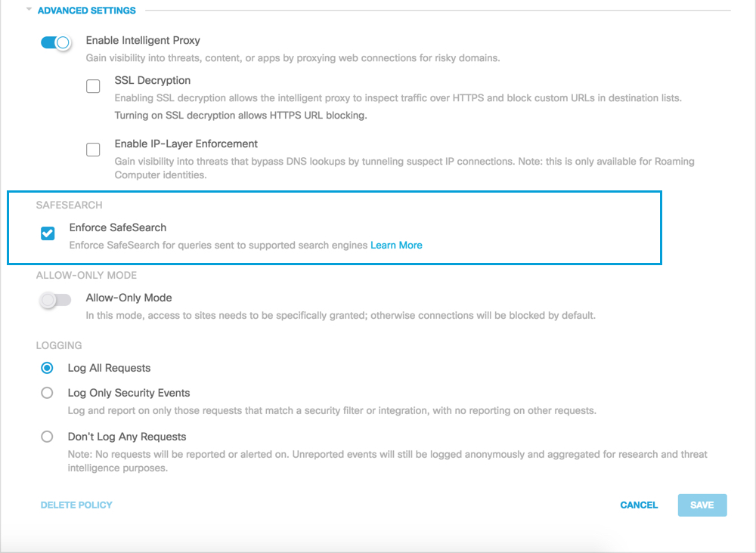Turn off the Enable Intelligent Proxy switch

(x=56, y=42)
